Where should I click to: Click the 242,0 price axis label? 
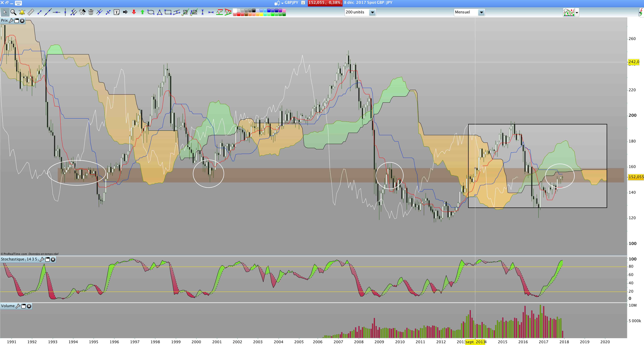click(634, 62)
